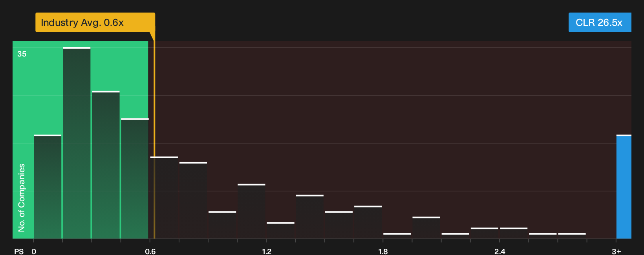Click the x-axis label 0
This screenshot has height=255, width=644.
click(34, 251)
